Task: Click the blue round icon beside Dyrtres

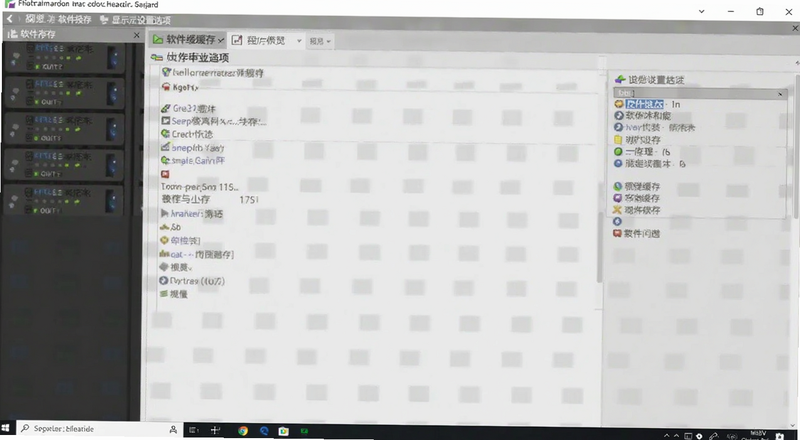Action: [164, 281]
